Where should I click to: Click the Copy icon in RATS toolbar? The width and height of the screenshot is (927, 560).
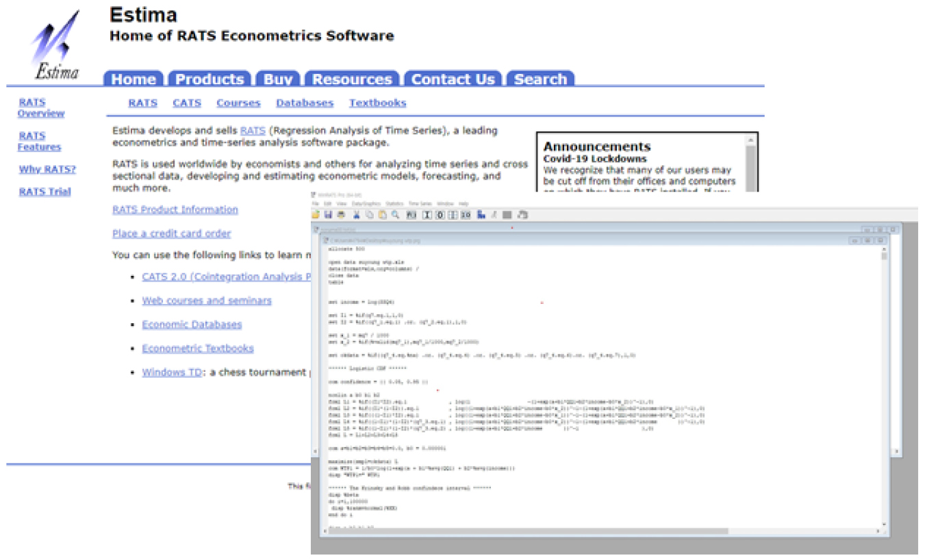click(x=370, y=215)
